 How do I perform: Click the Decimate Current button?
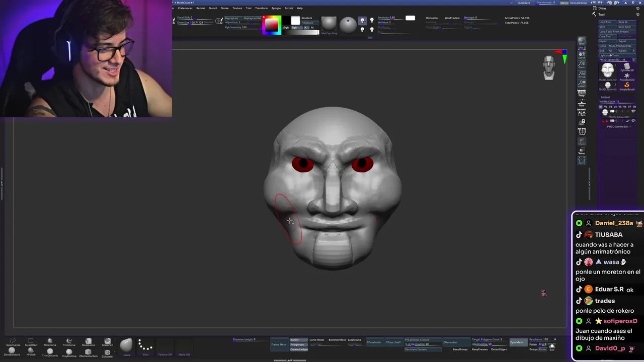click(423, 349)
